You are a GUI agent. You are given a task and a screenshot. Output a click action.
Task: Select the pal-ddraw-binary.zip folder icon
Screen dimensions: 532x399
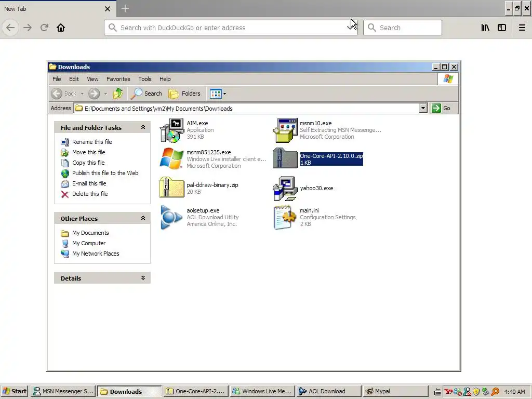(x=171, y=187)
